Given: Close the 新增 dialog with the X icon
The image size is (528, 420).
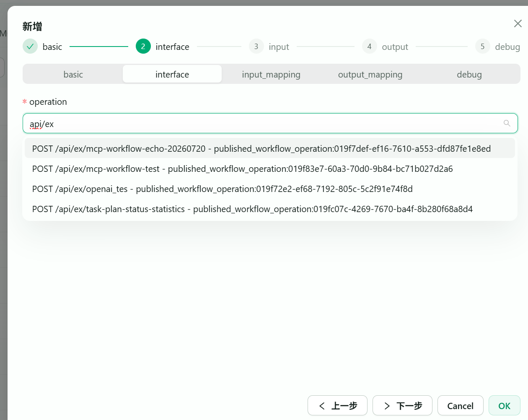Looking at the screenshot, I should pyautogui.click(x=518, y=23).
